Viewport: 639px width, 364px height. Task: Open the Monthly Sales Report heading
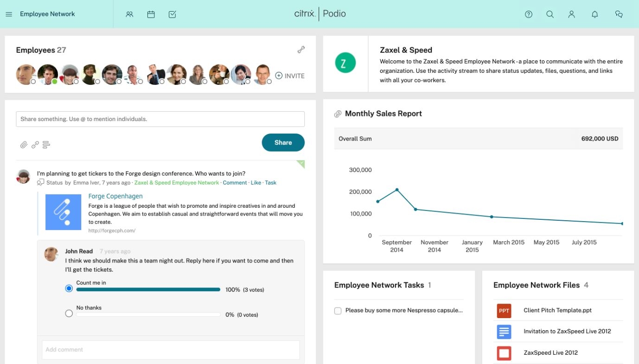coord(383,114)
